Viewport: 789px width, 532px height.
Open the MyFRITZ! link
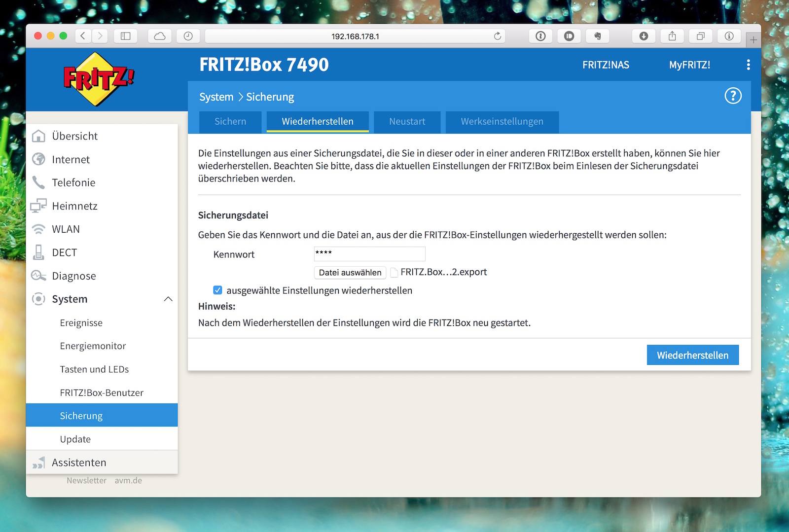[689, 65]
